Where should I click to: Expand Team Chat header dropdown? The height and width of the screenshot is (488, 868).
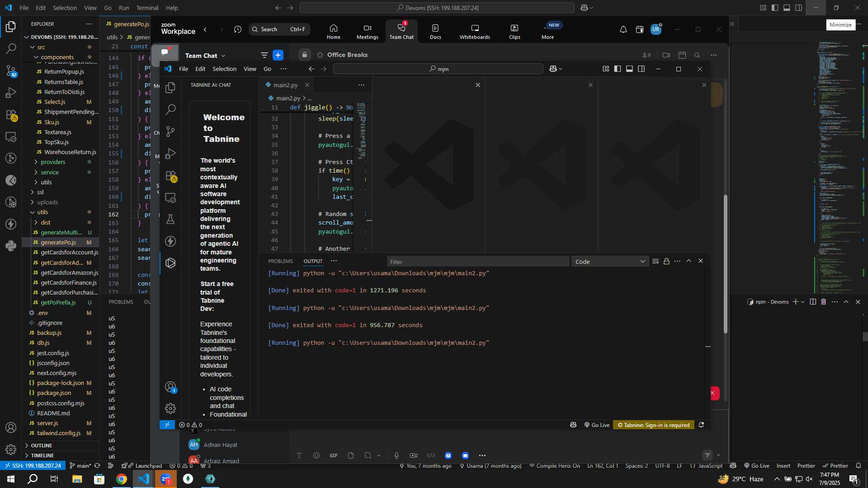[x=223, y=56]
